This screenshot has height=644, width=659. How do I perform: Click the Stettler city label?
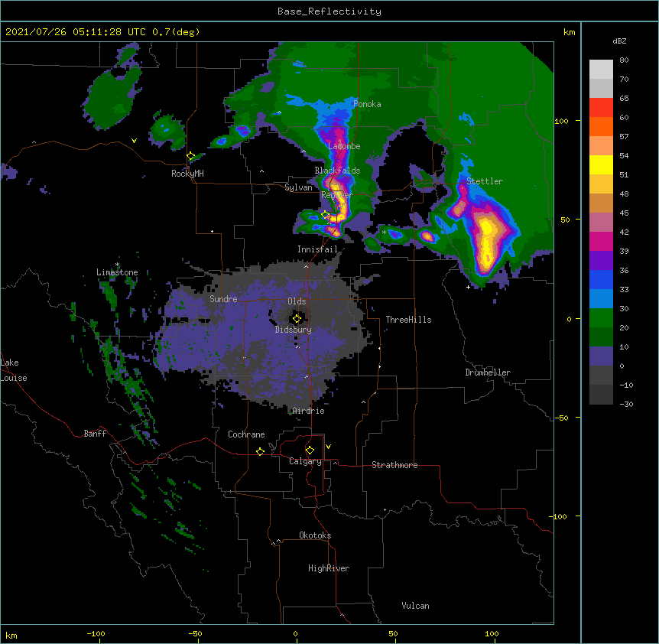485,181
